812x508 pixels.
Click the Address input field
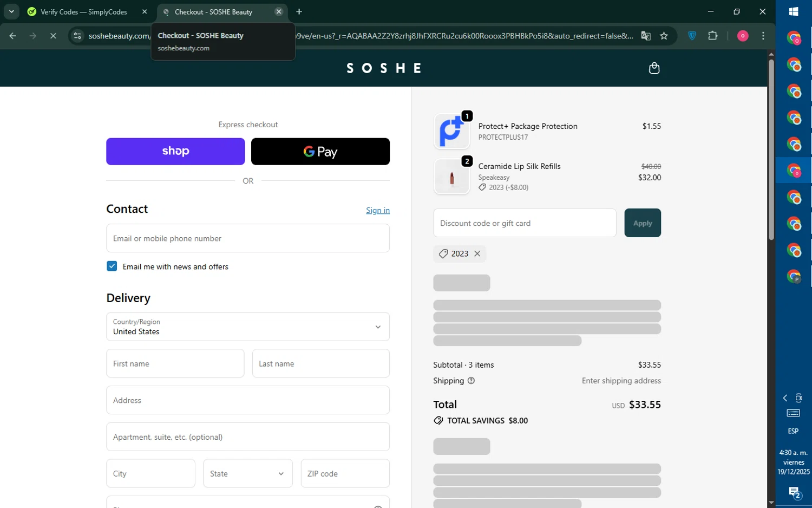coord(248,400)
